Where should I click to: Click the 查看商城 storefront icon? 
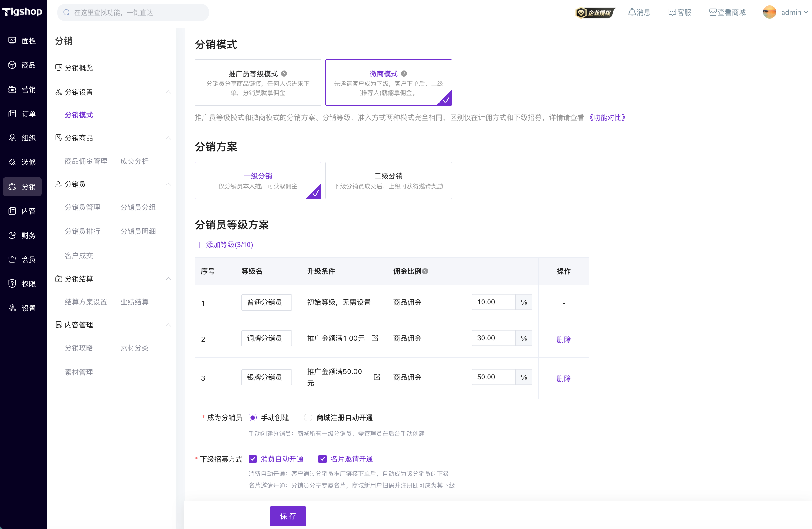(x=713, y=12)
